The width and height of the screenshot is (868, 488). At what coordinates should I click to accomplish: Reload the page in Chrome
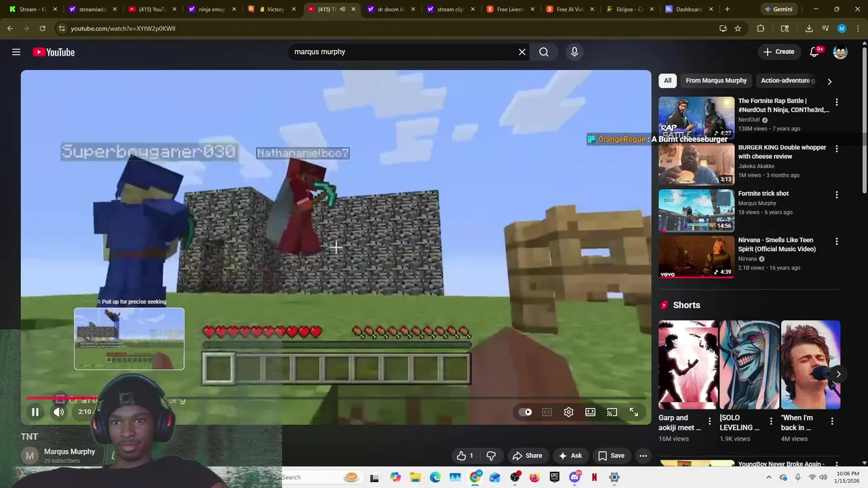coord(42,28)
